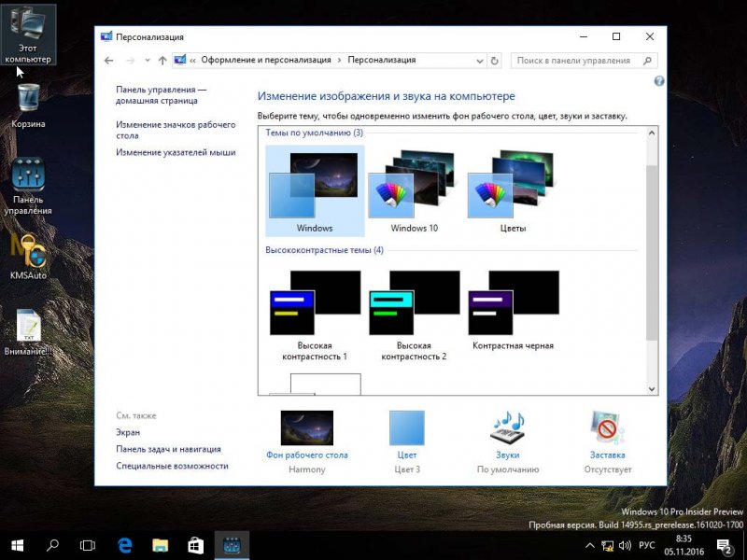Image resolution: width=747 pixels, height=560 pixels.
Task: Open recent locations dropdown arrow
Action: tap(148, 61)
